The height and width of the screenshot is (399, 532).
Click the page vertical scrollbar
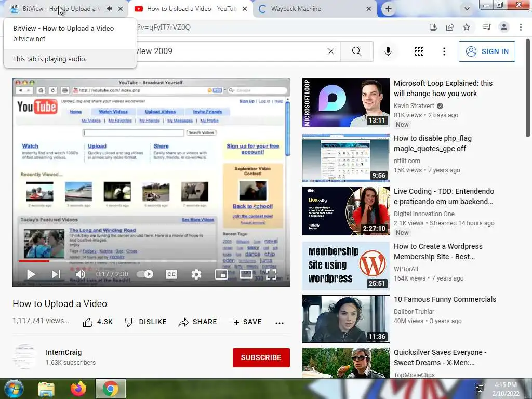(528, 88)
